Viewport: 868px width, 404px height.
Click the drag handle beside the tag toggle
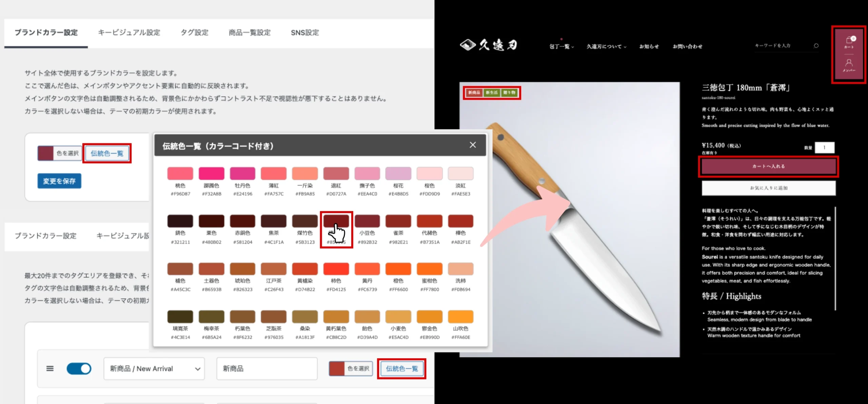(x=50, y=368)
